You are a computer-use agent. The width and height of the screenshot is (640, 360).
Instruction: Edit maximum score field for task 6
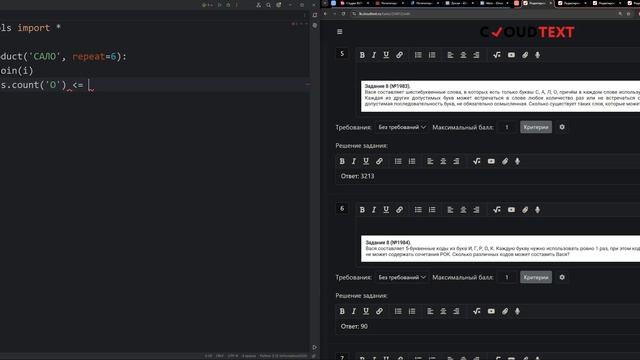pyautogui.click(x=507, y=278)
